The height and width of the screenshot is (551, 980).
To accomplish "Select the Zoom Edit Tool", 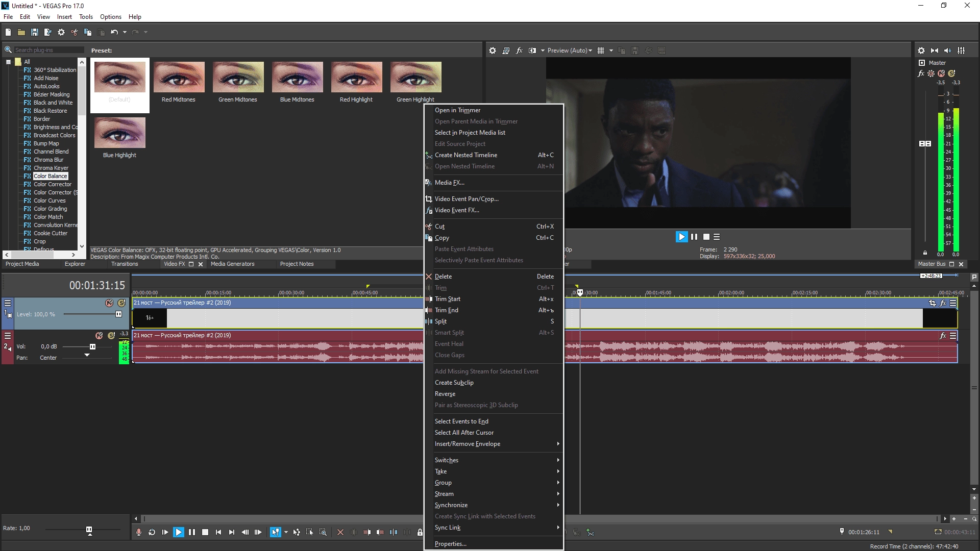I will tap(323, 532).
